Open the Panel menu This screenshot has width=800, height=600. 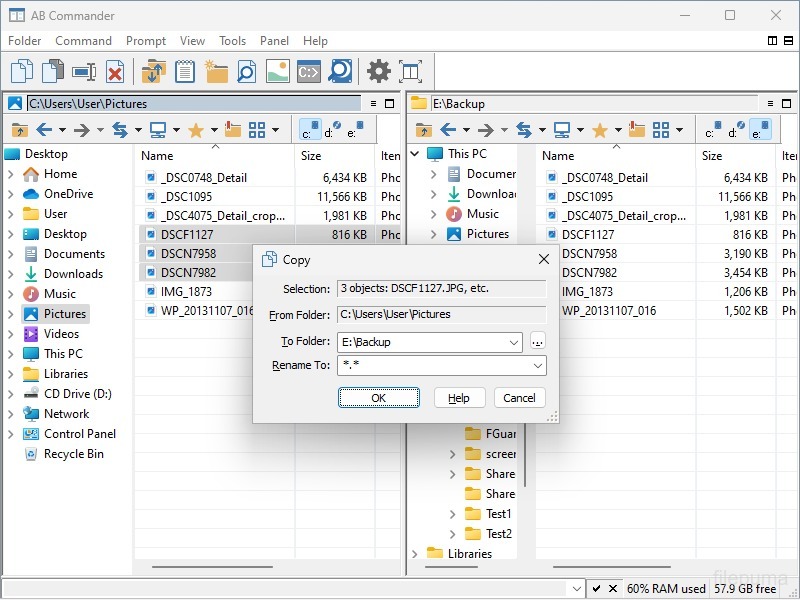(274, 41)
